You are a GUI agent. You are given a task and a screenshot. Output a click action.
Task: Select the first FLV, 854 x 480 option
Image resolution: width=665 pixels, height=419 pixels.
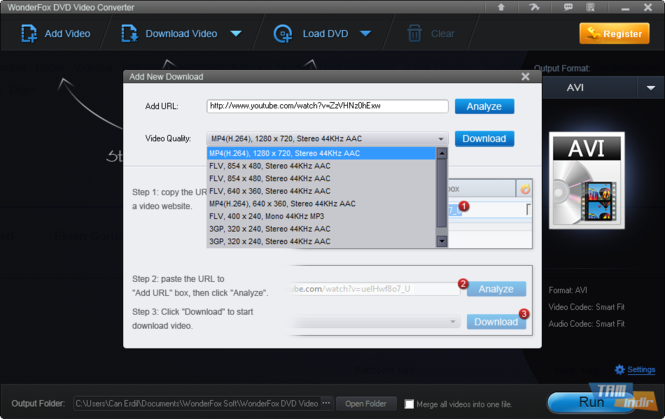pos(321,166)
